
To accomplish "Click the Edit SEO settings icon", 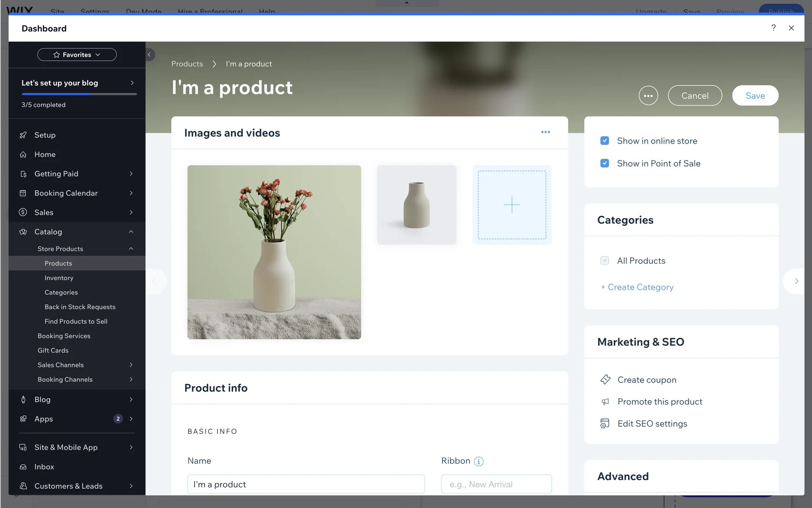I will 605,424.
